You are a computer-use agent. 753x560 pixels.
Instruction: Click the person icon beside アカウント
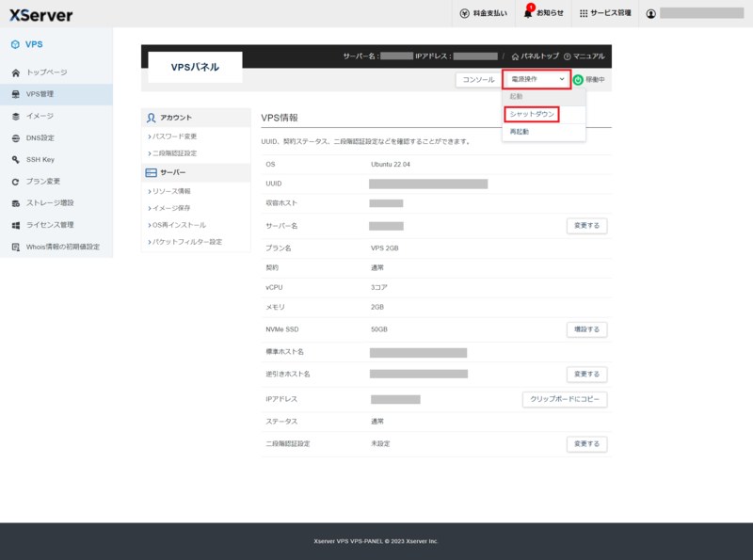[151, 118]
